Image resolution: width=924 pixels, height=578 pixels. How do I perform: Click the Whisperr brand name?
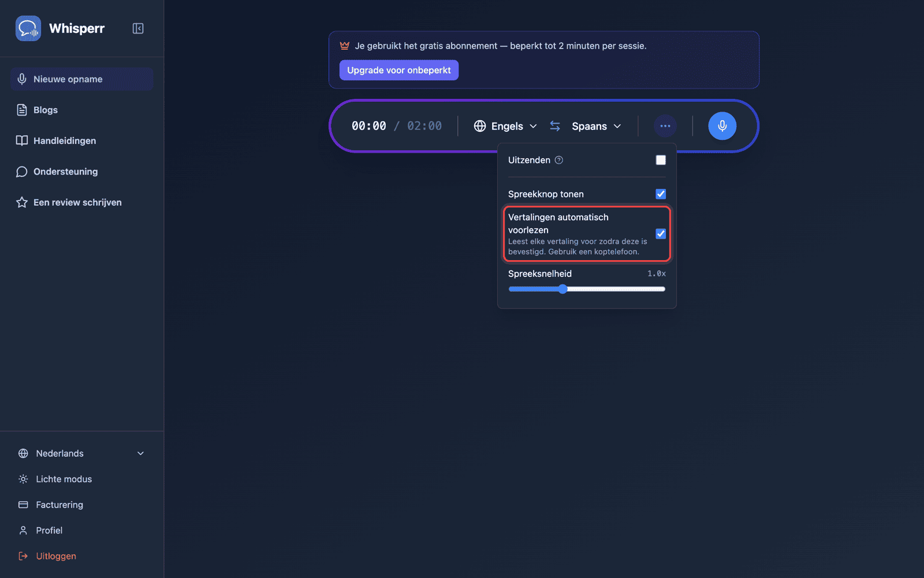point(77,28)
